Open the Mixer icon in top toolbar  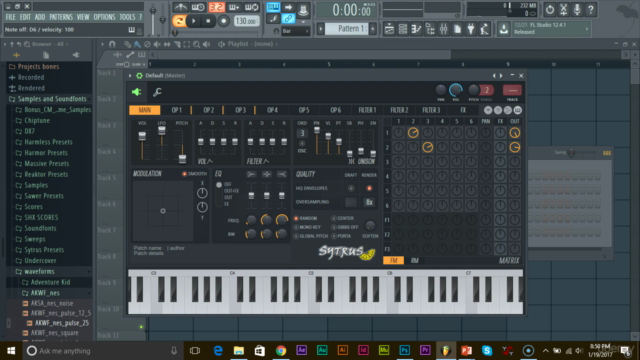click(x=443, y=29)
